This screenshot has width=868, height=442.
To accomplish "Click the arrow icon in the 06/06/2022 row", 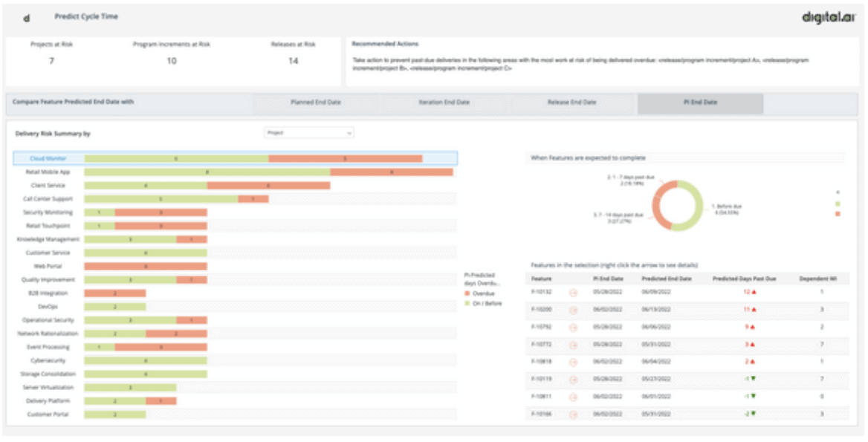I will (x=573, y=328).
